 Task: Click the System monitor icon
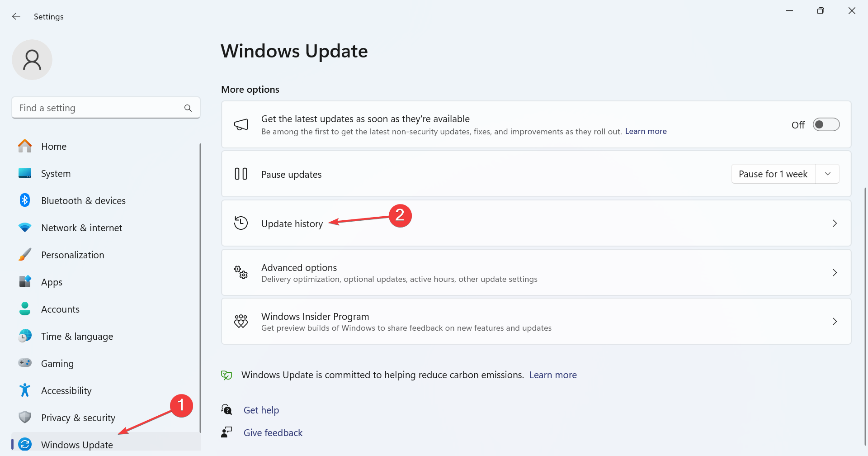pos(25,173)
